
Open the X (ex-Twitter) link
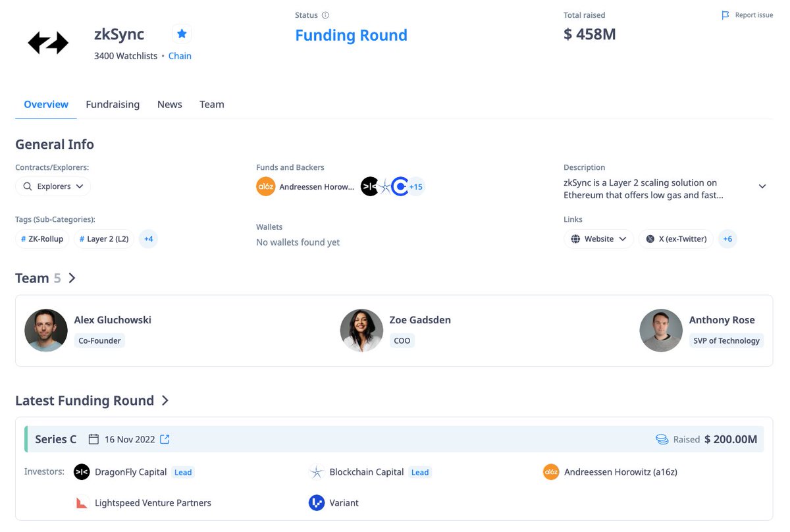point(676,239)
